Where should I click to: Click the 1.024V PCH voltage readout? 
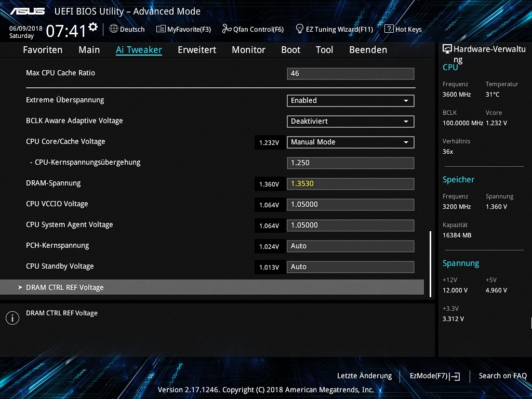(270, 247)
